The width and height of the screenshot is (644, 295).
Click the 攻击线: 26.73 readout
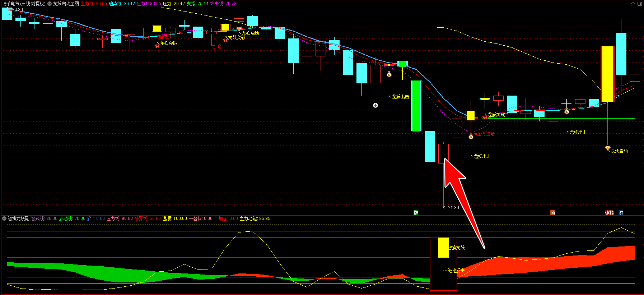click(x=223, y=4)
